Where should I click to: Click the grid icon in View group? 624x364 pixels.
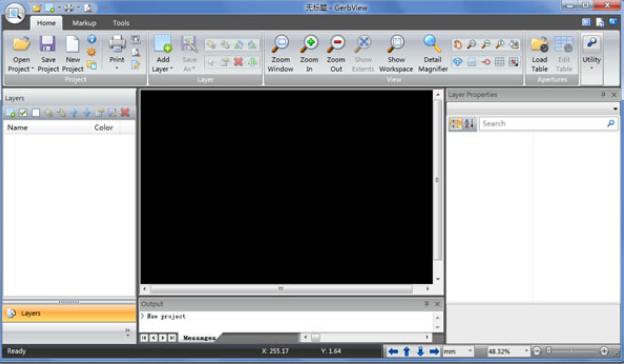[499, 62]
